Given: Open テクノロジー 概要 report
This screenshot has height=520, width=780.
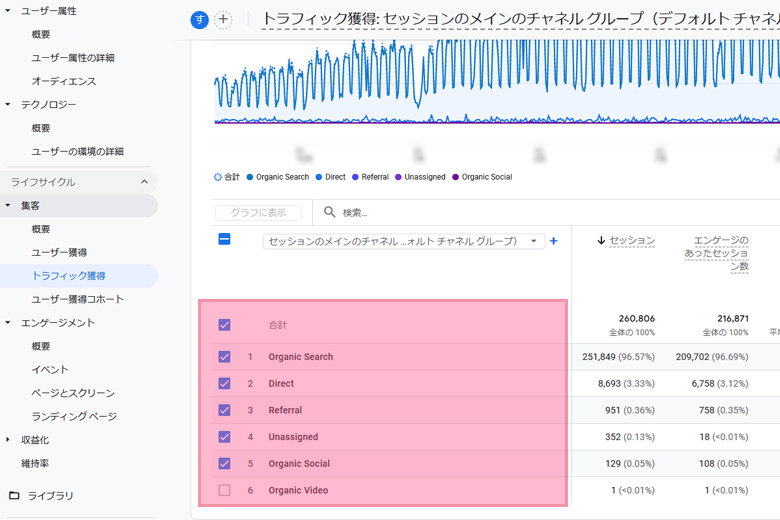Looking at the screenshot, I should [41, 128].
